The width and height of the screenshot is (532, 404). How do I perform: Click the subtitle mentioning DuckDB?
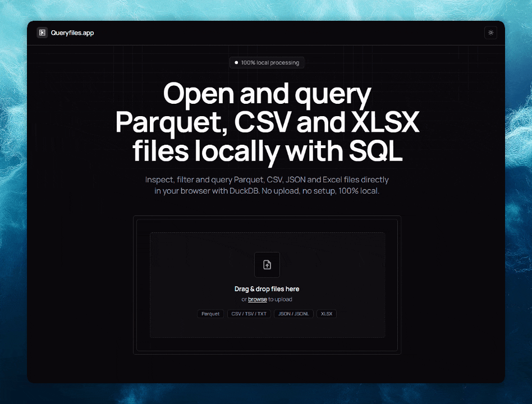pos(267,185)
